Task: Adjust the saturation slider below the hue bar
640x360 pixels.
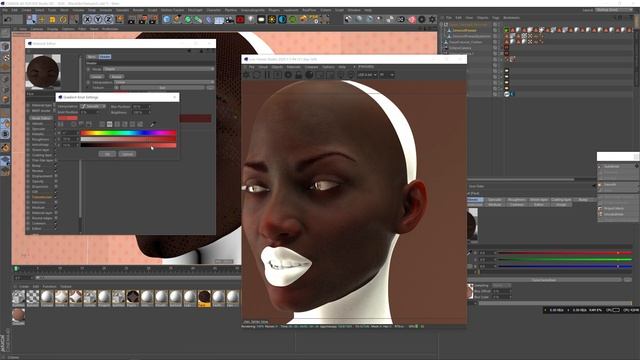Action: tap(129, 139)
